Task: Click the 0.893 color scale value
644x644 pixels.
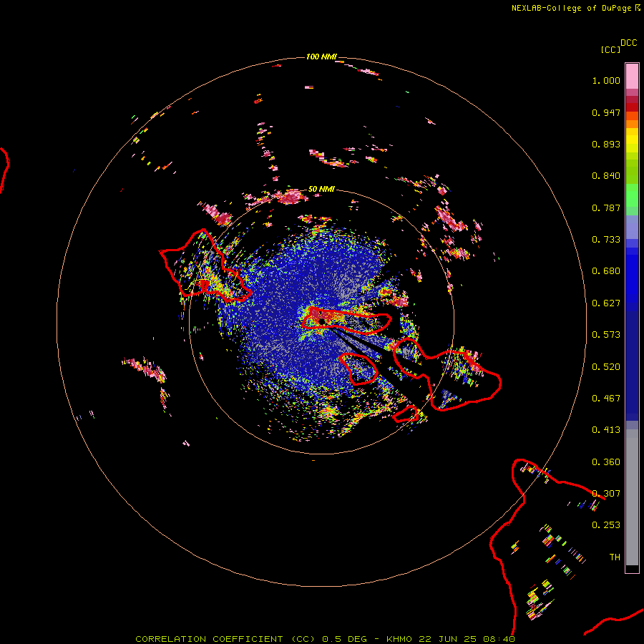Action: (x=606, y=144)
